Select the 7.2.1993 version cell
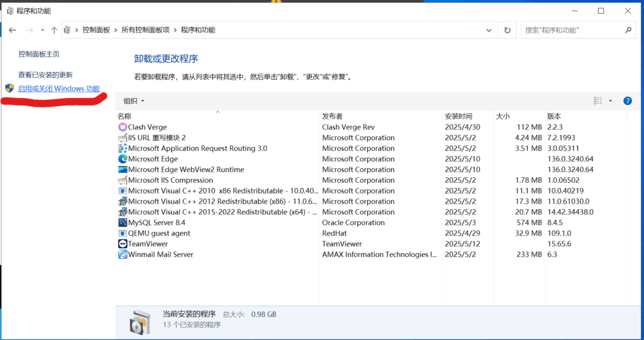 click(561, 138)
